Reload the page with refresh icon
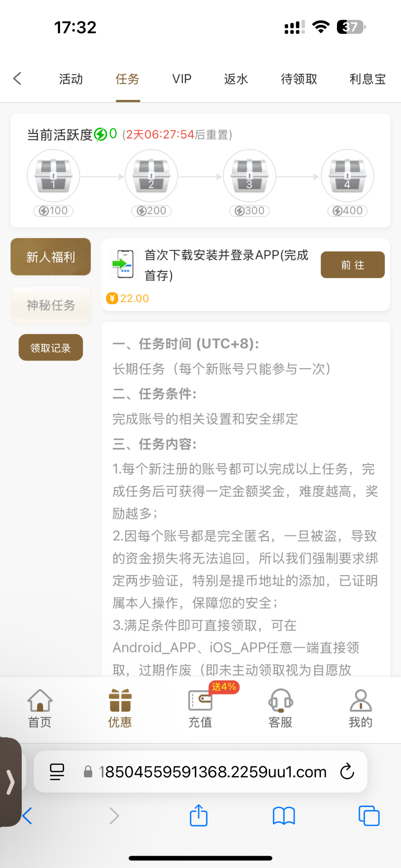Image resolution: width=401 pixels, height=868 pixels. point(347,771)
